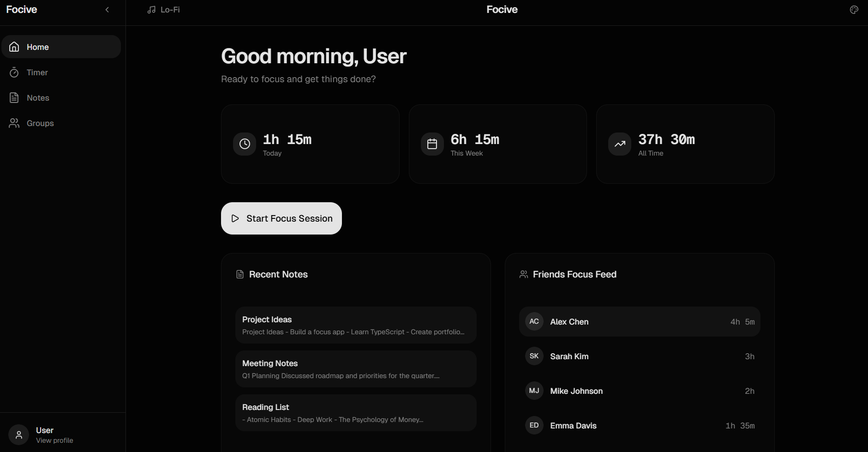Select the Notes icon in the sidebar

point(14,97)
